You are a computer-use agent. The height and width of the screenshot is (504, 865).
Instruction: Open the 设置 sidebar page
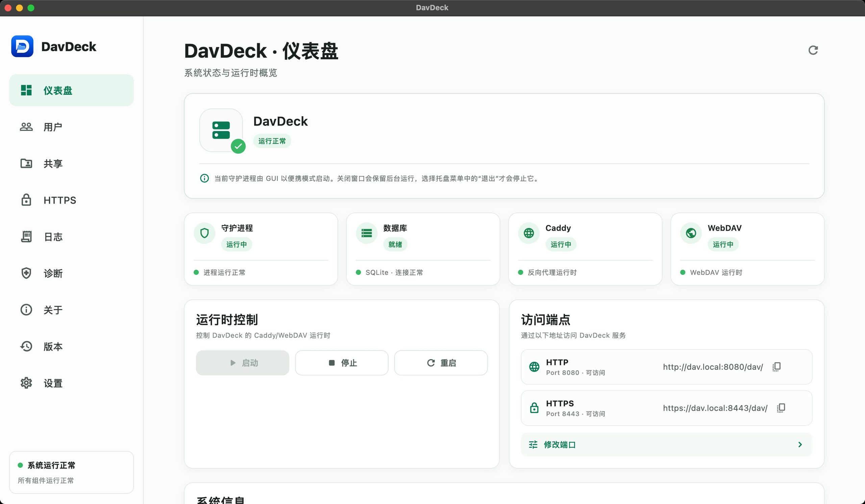(x=71, y=383)
